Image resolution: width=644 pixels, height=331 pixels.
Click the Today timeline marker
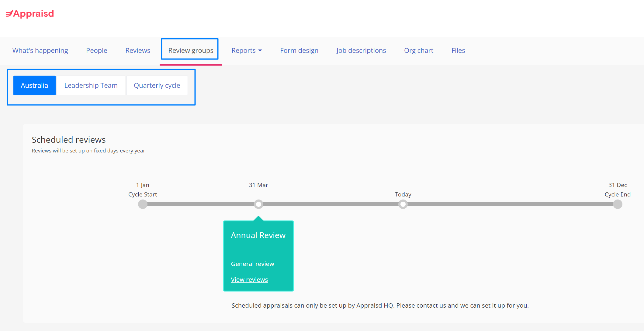tap(403, 204)
